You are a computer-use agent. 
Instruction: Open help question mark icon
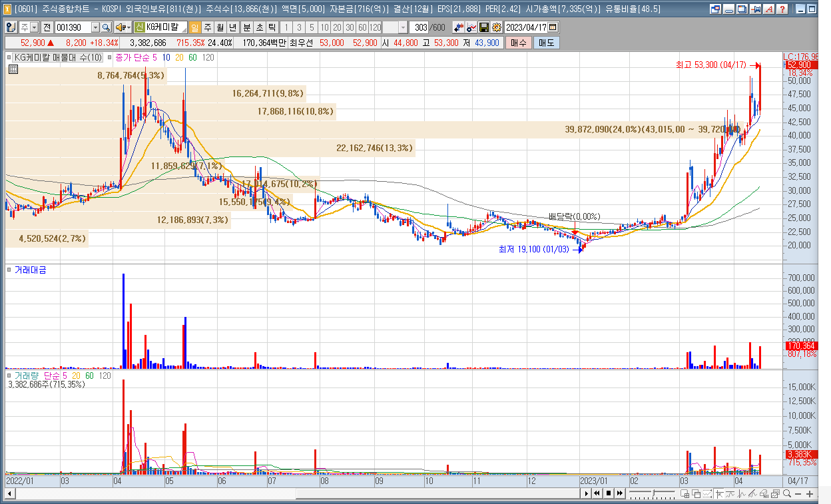coord(782,9)
